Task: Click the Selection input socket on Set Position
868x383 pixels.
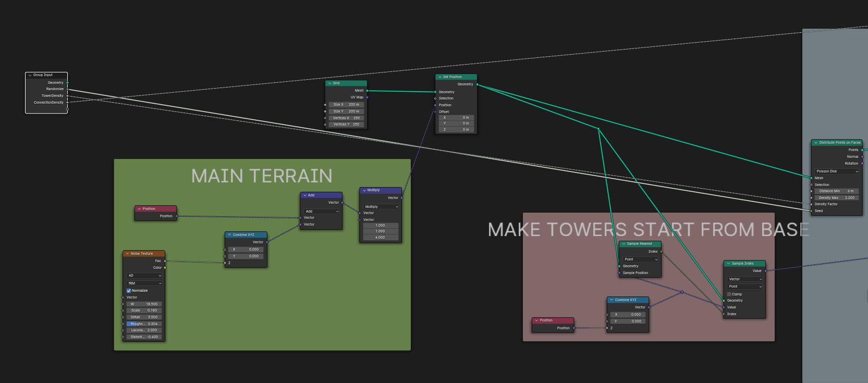Action: point(435,98)
